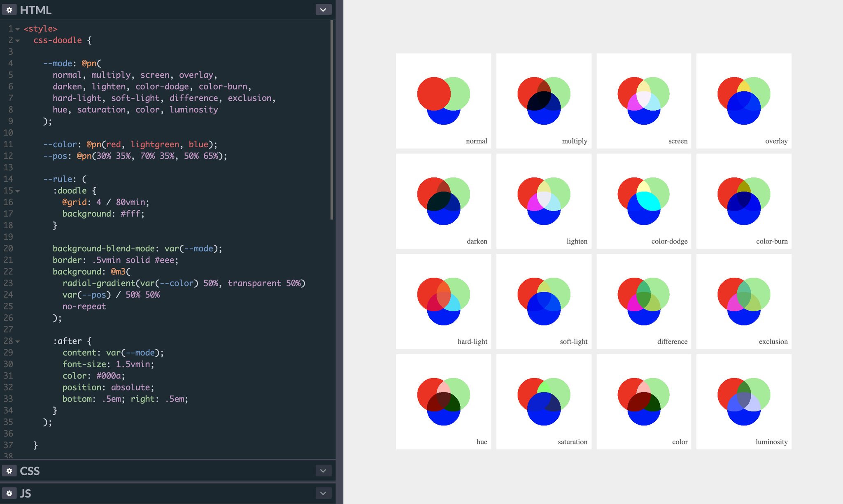Expand CSS panel dropdown chevron
This screenshot has height=504, width=843.
tap(323, 471)
